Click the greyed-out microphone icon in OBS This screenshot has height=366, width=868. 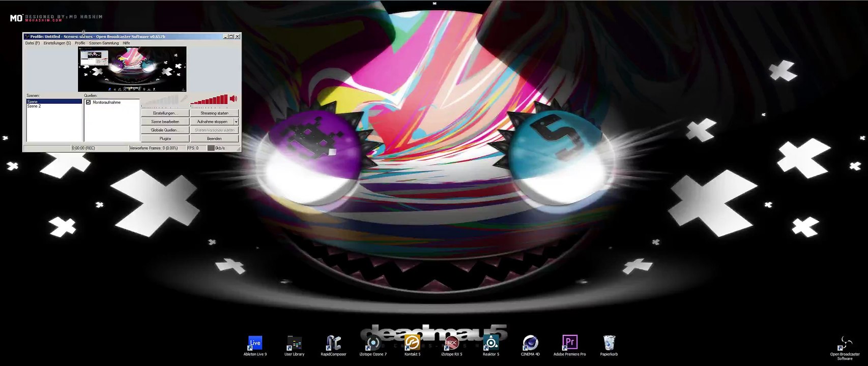pyautogui.click(x=184, y=99)
